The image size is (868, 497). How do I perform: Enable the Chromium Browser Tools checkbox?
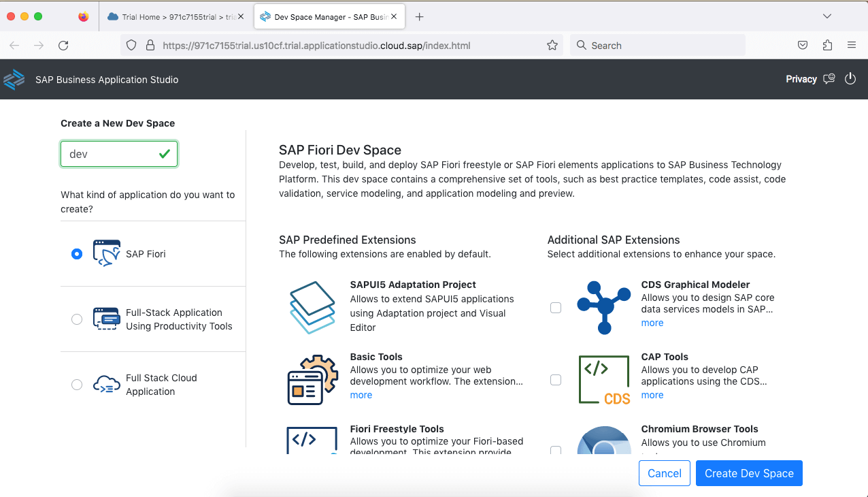pyautogui.click(x=556, y=451)
